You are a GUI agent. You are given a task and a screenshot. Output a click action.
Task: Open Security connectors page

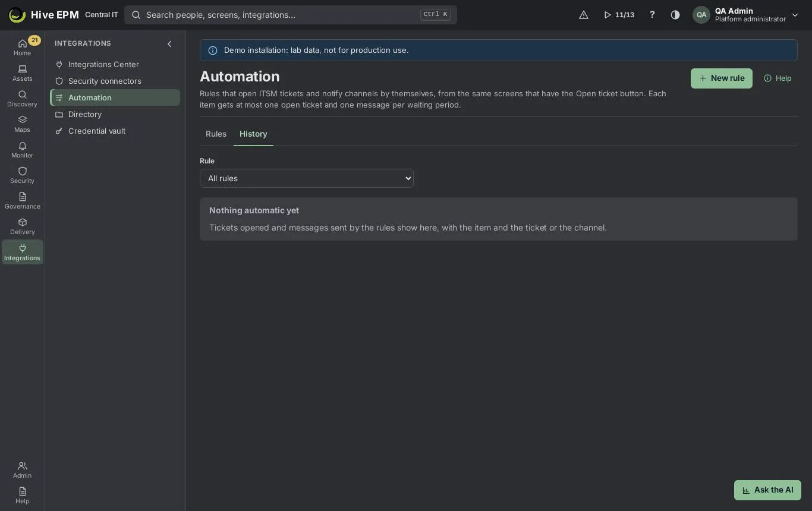click(115, 81)
